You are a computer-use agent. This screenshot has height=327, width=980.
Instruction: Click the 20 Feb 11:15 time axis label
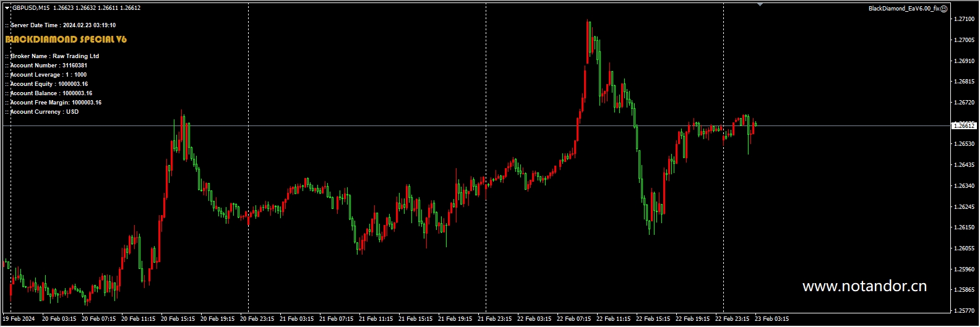coord(138,319)
